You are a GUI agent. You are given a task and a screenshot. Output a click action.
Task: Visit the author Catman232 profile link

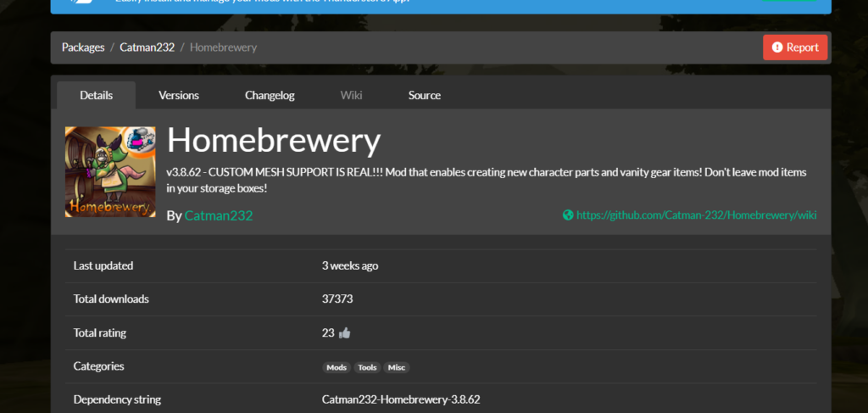218,215
